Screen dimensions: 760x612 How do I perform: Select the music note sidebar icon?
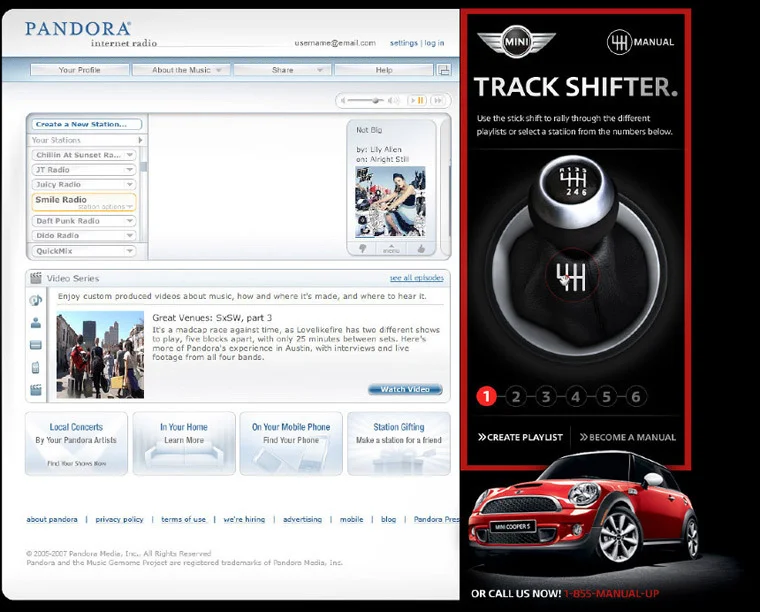pos(36,300)
